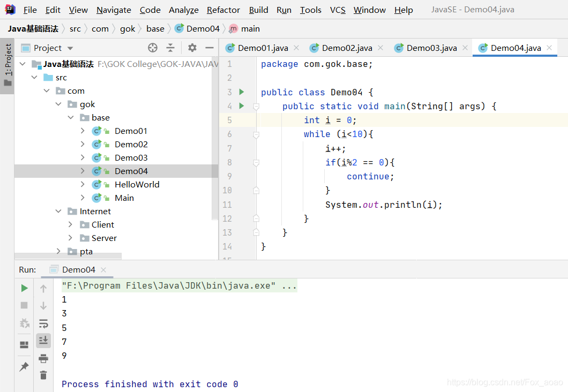The image size is (568, 392).
Task: Open Project panel settings gear
Action: click(x=192, y=48)
